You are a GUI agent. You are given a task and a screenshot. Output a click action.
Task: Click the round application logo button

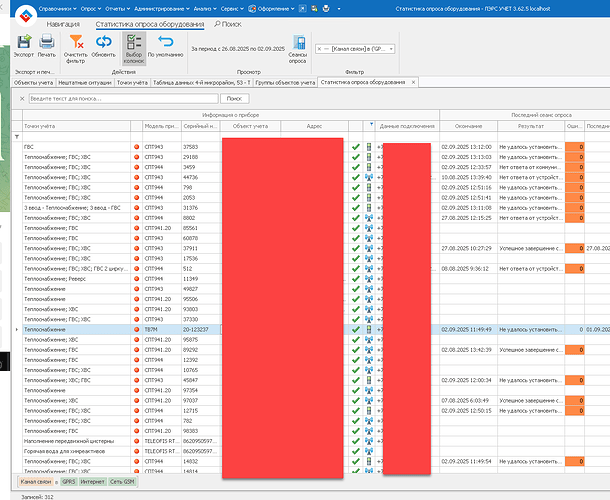pyautogui.click(x=26, y=16)
